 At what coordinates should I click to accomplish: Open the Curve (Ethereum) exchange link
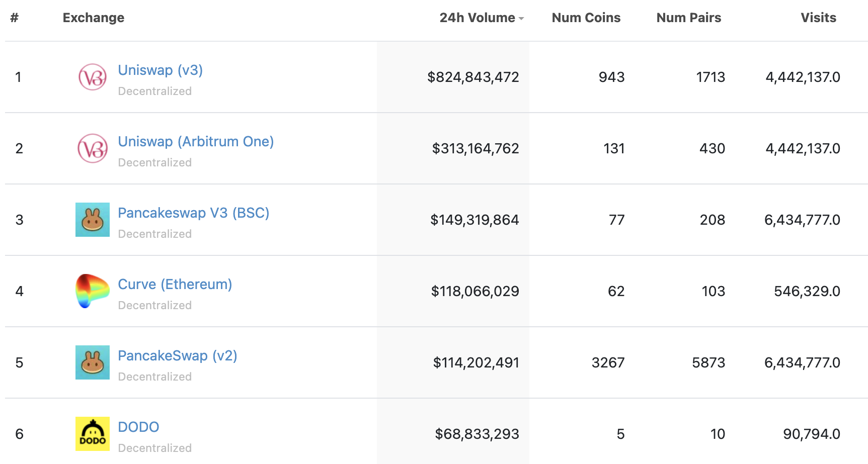[175, 284]
